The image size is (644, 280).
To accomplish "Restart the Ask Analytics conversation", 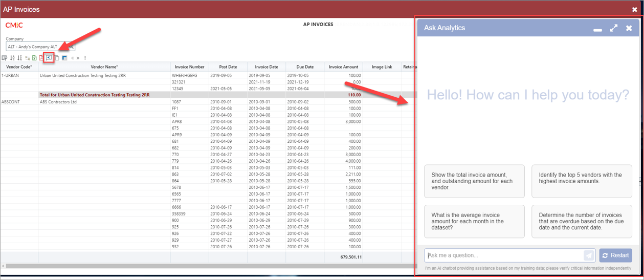I will point(615,255).
